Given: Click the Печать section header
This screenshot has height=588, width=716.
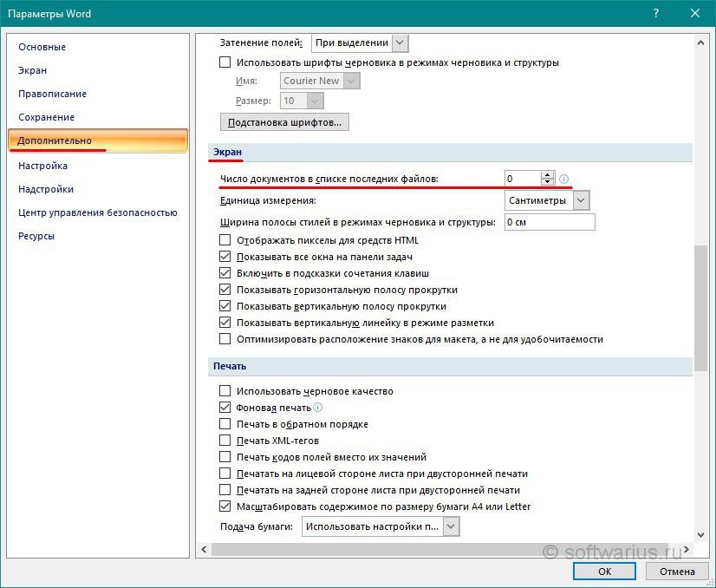Looking at the screenshot, I should pos(450,366).
